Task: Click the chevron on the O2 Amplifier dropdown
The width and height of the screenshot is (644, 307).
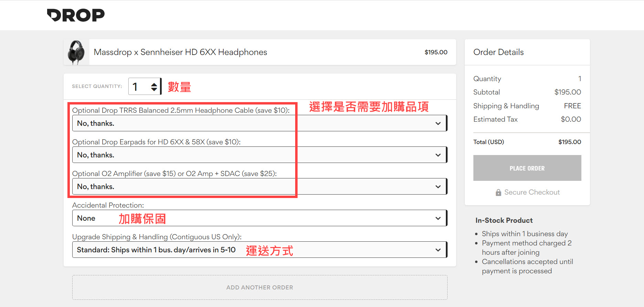Action: tap(438, 187)
